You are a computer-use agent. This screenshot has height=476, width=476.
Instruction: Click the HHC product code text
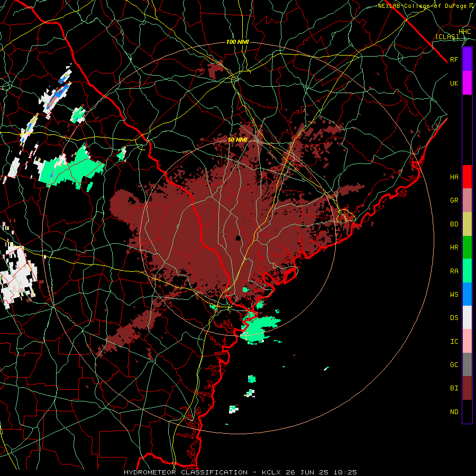click(x=465, y=32)
